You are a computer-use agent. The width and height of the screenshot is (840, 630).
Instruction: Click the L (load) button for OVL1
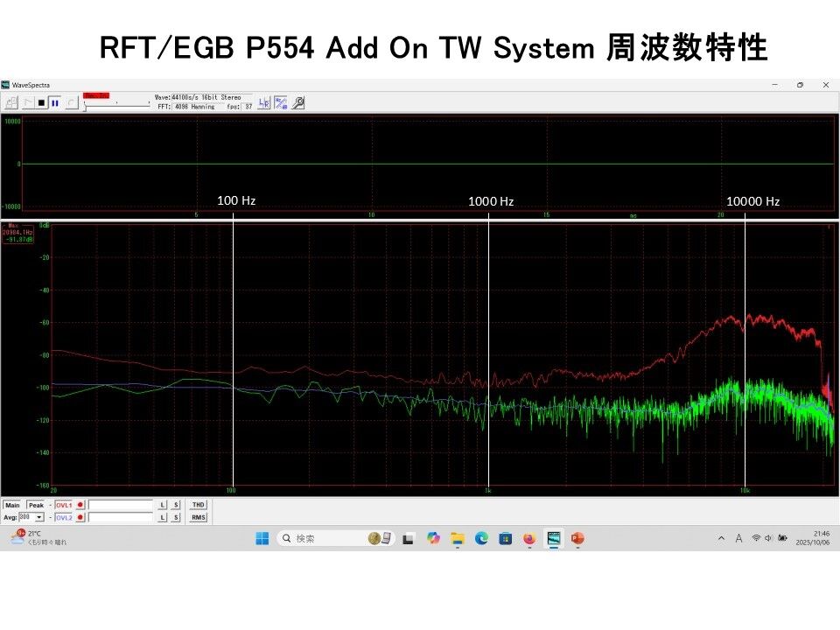click(163, 505)
